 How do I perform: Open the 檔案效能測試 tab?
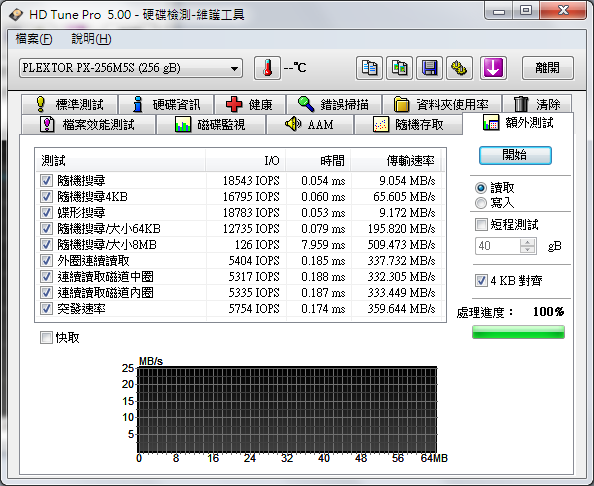(88, 125)
